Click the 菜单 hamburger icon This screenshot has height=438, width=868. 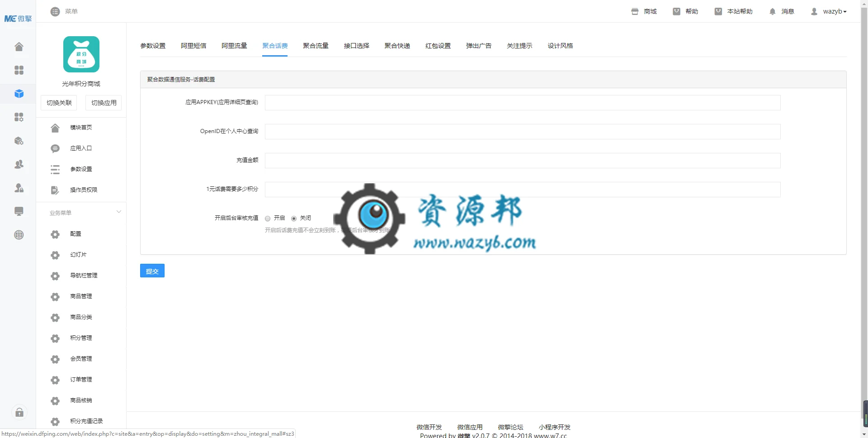(x=55, y=11)
